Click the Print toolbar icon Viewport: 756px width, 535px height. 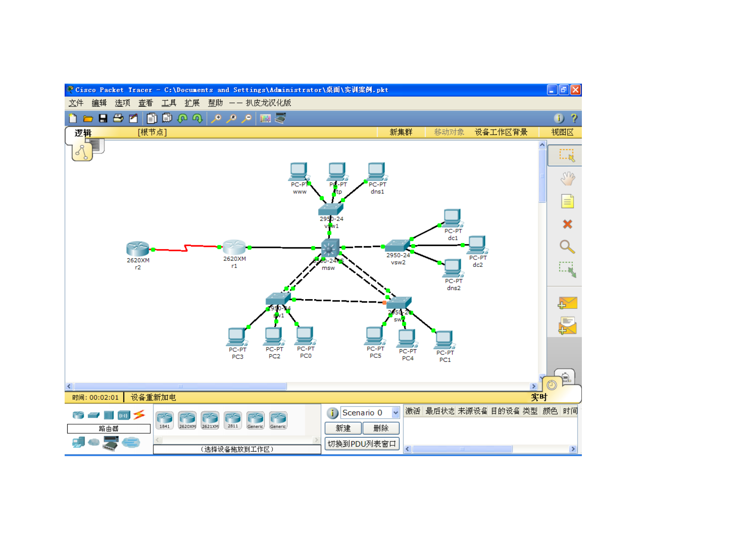[118, 119]
